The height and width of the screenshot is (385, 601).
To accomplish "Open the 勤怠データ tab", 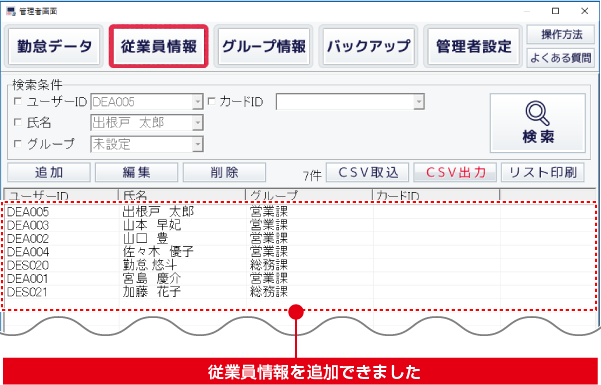I will point(54,46).
